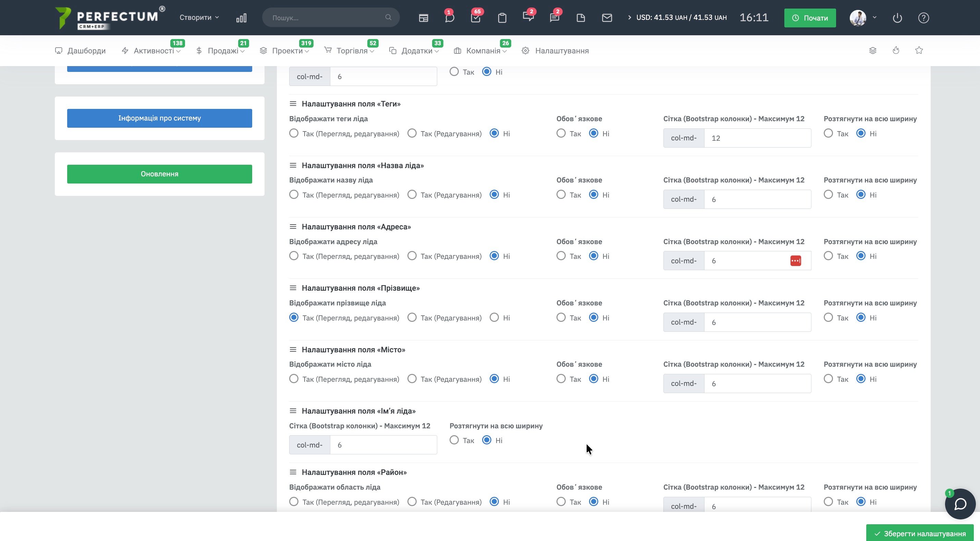Click Зберегти налаштування button
Image resolution: width=980 pixels, height=541 pixels.
919,533
